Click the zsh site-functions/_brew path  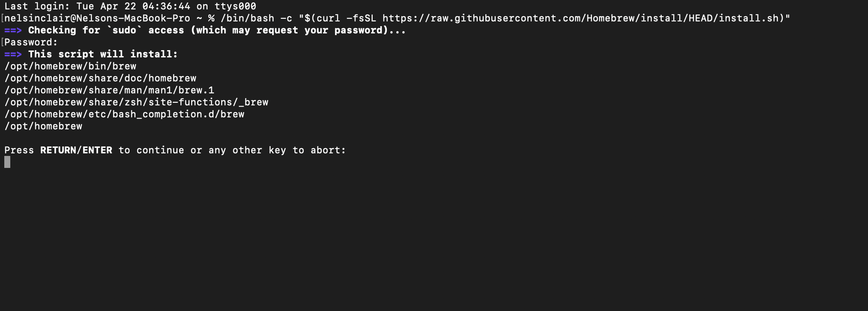[x=136, y=102]
